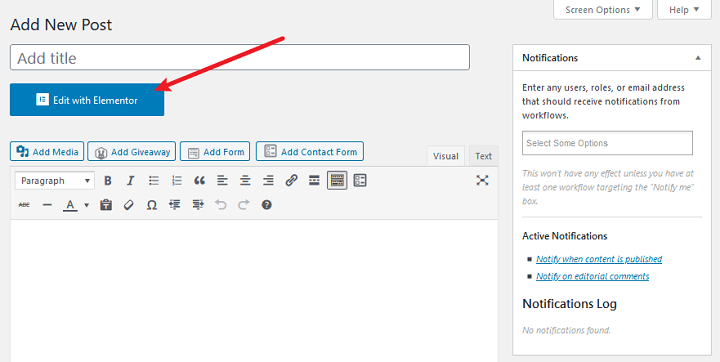
Task: Insert or edit a link
Action: tap(291, 181)
